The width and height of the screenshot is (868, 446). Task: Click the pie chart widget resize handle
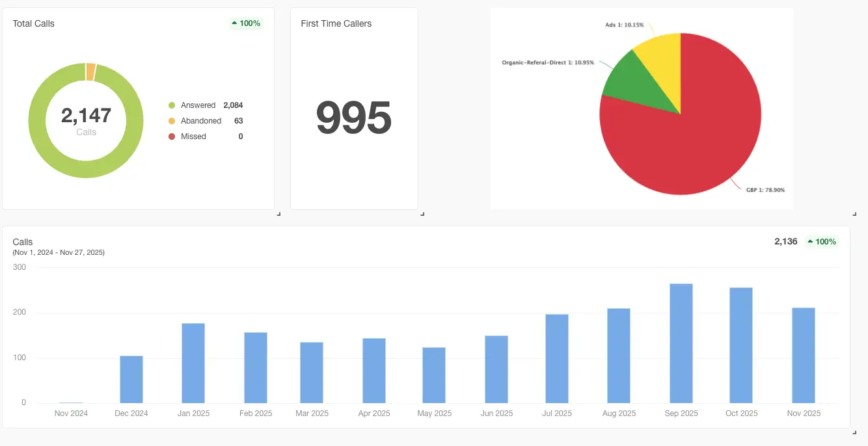click(854, 213)
